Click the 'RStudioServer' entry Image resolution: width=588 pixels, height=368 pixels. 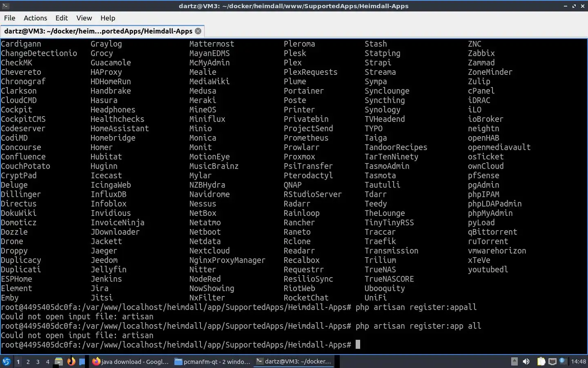click(x=313, y=194)
